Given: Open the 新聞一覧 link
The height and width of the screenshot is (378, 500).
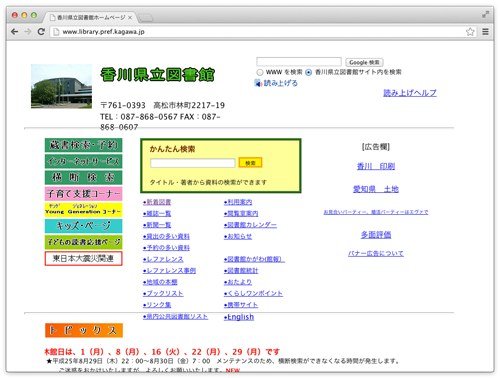Looking at the screenshot, I should (x=157, y=225).
